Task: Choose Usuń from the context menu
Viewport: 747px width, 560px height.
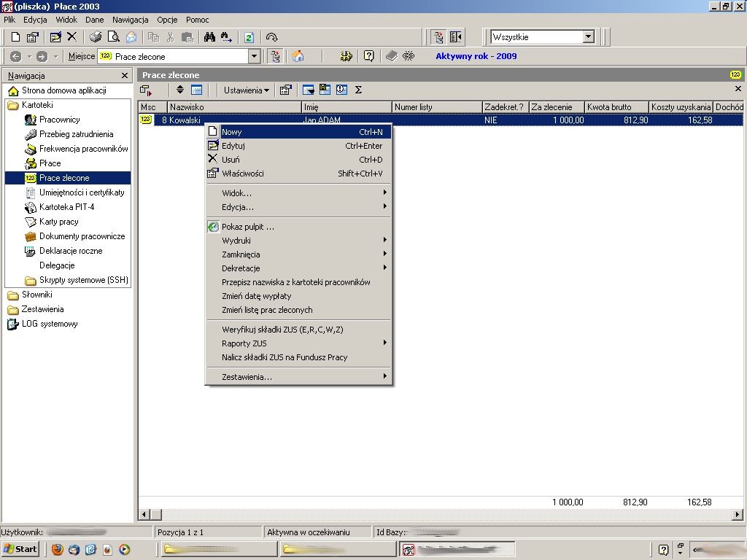Action: point(298,160)
